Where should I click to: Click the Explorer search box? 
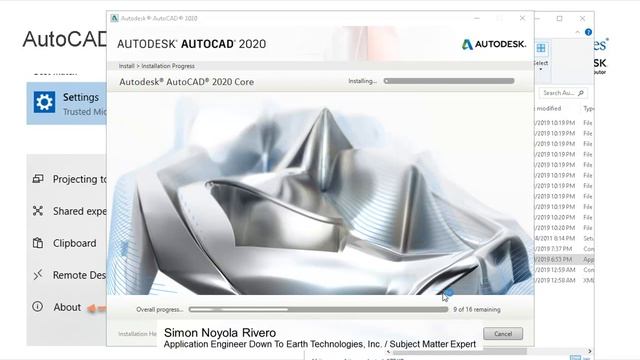[563, 93]
